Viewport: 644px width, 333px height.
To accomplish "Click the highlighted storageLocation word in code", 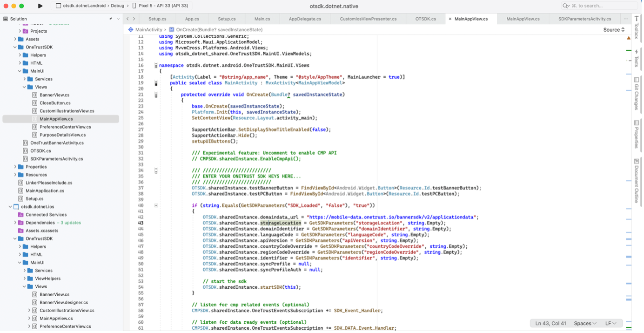I will (281, 223).
